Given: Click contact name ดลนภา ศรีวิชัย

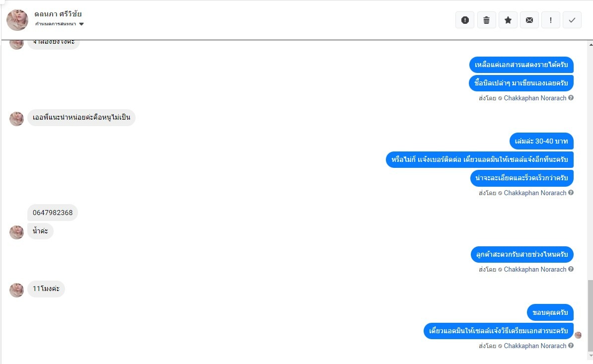Looking at the screenshot, I should pyautogui.click(x=58, y=14).
